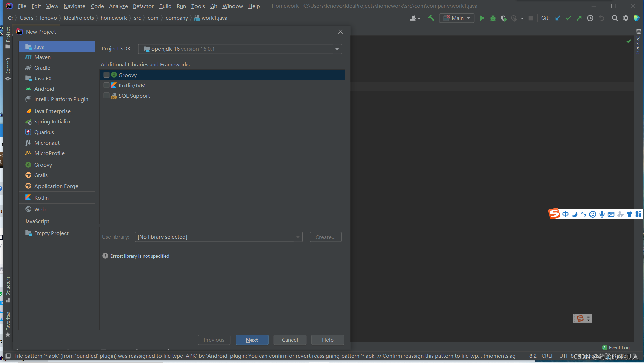Open the File menu

(22, 6)
